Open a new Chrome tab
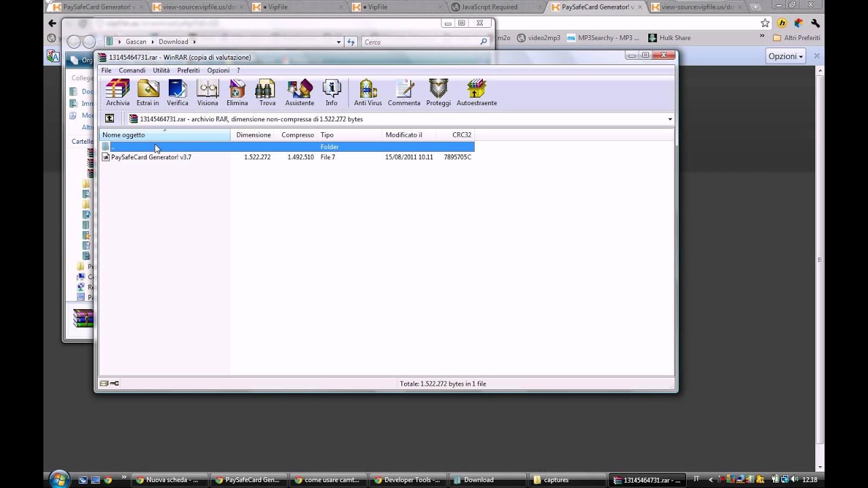868x488 pixels. (756, 7)
